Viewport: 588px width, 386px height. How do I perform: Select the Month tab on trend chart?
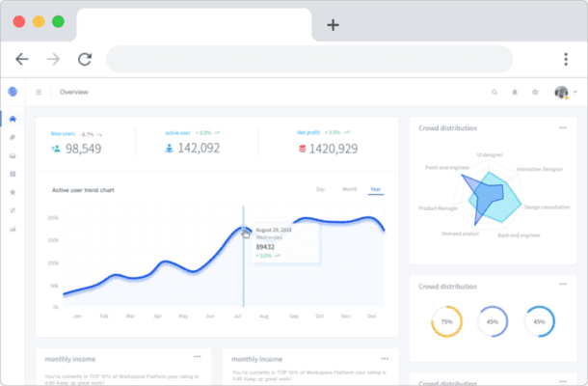click(x=349, y=189)
